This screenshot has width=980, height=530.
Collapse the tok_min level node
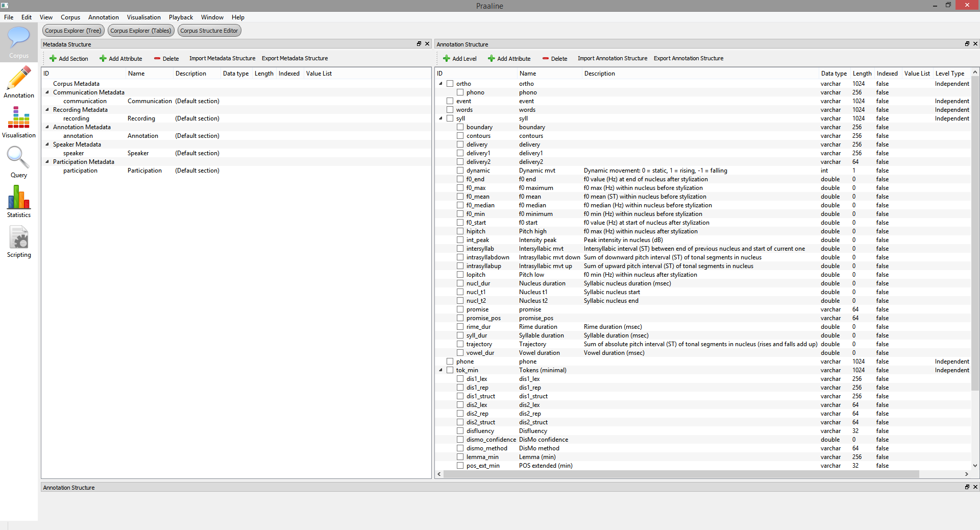pyautogui.click(x=440, y=370)
